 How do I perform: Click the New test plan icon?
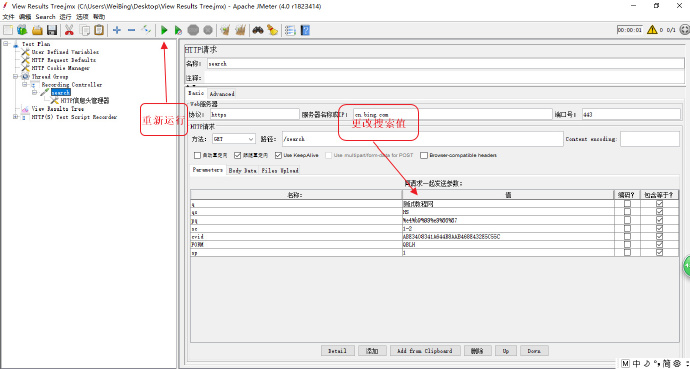pyautogui.click(x=8, y=30)
